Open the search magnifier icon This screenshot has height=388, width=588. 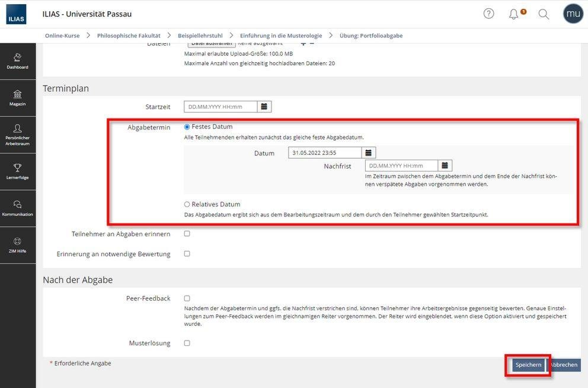(x=544, y=14)
